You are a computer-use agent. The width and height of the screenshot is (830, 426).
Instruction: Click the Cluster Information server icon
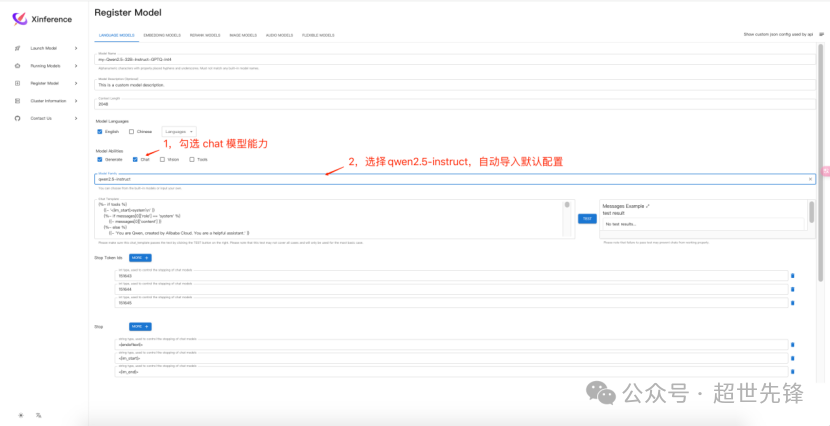[x=17, y=101]
